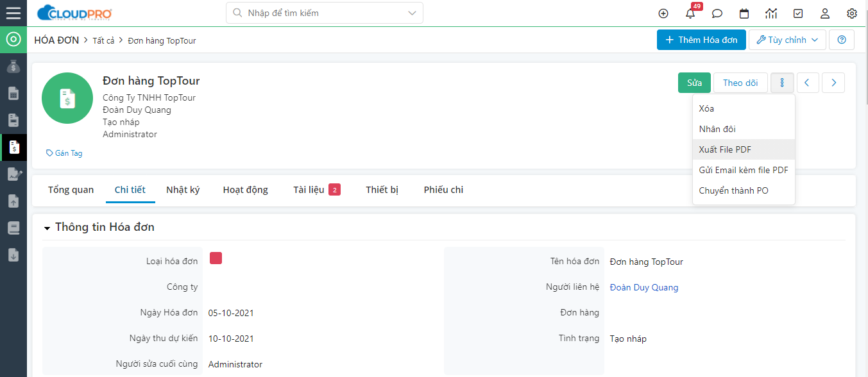Open the 'Thiết bị' tab

(x=382, y=190)
